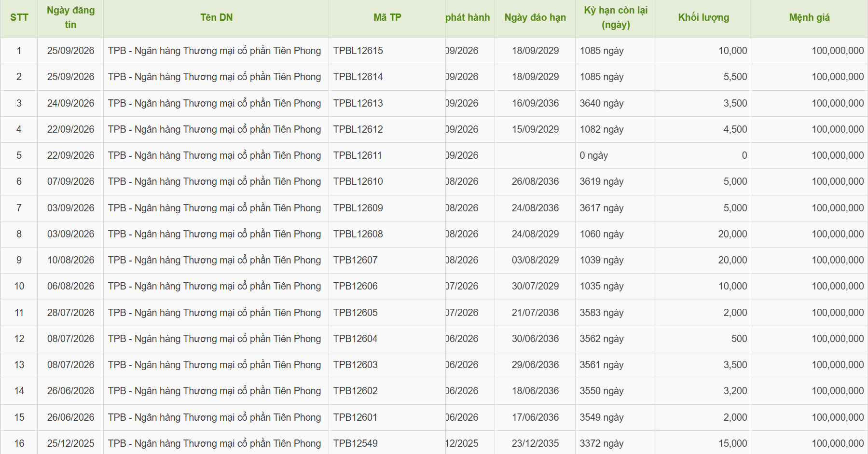Image resolution: width=868 pixels, height=454 pixels.
Task: Click maturity date 03/08/2029
Action: click(535, 260)
